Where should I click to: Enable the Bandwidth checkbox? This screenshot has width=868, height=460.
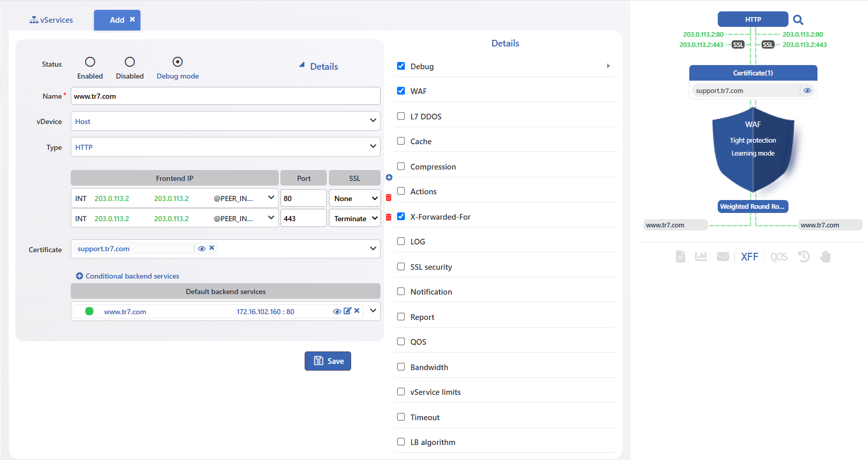pos(401,366)
